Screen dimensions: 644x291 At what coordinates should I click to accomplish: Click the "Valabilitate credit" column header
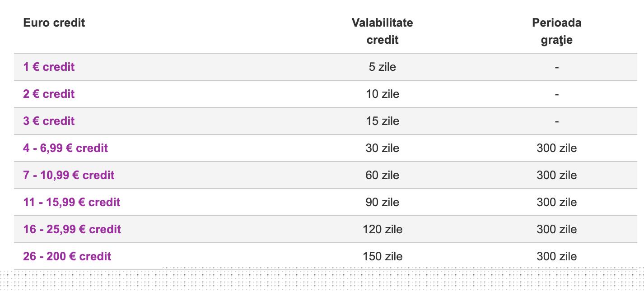[x=382, y=31]
